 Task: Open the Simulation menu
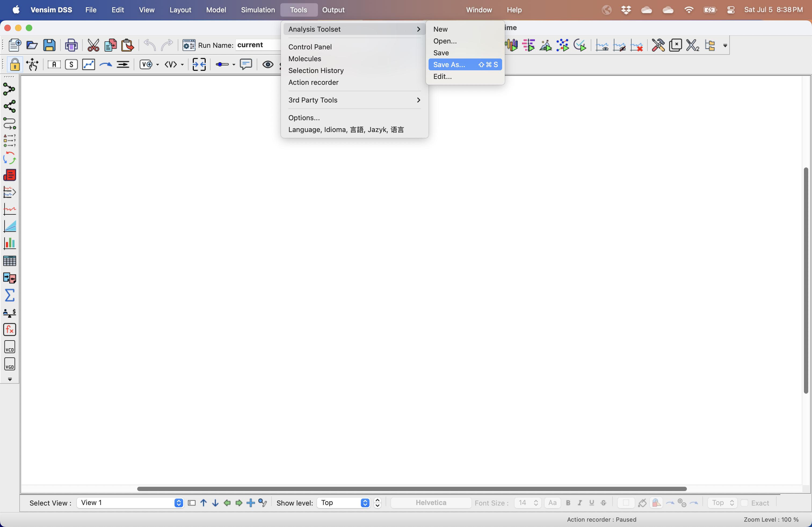tap(258, 10)
